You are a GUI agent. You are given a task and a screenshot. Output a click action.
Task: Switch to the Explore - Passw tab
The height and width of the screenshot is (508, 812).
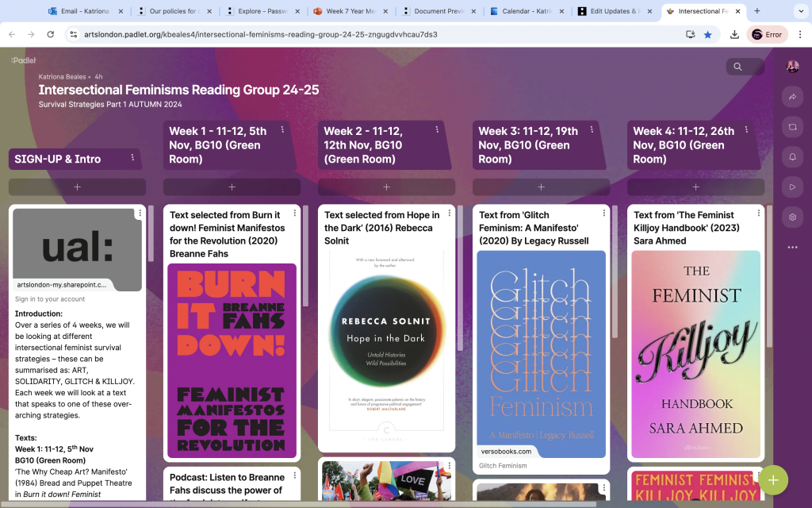[x=262, y=11]
